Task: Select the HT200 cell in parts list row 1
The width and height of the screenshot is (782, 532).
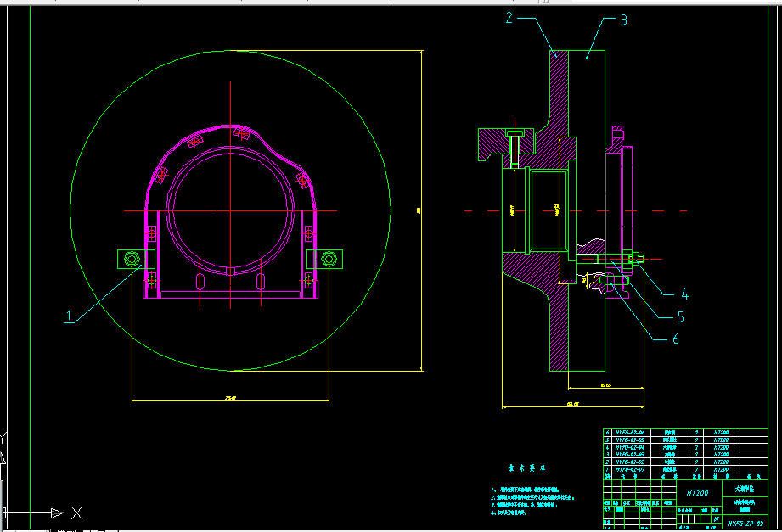Action: tap(721, 470)
